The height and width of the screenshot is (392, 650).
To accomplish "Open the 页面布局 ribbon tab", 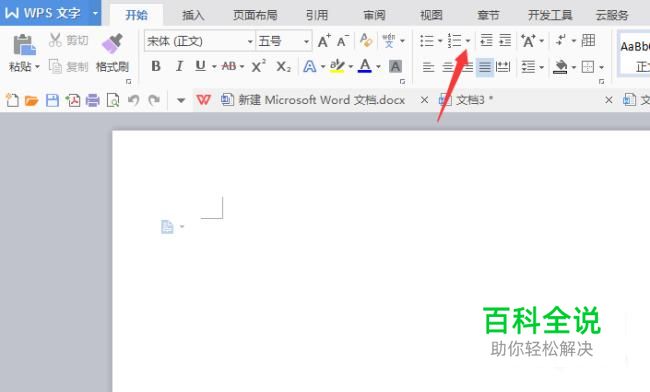I will click(x=255, y=15).
